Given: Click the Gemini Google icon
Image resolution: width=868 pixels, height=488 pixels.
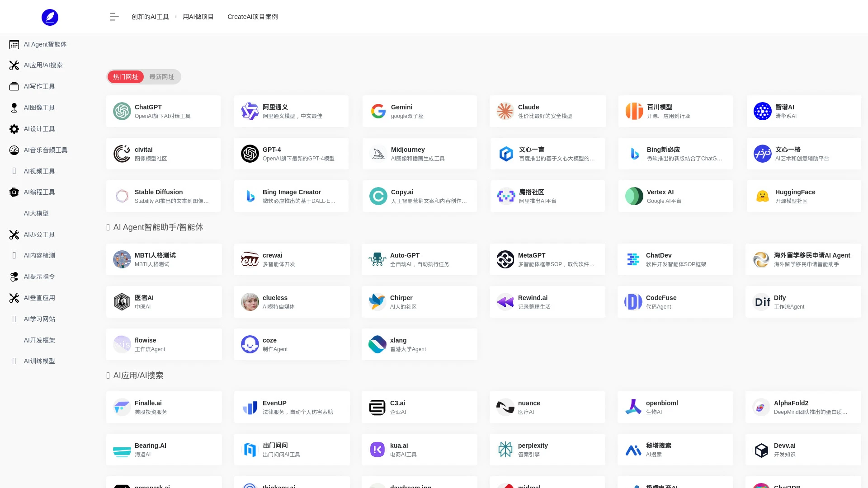Looking at the screenshot, I should click(x=377, y=111).
